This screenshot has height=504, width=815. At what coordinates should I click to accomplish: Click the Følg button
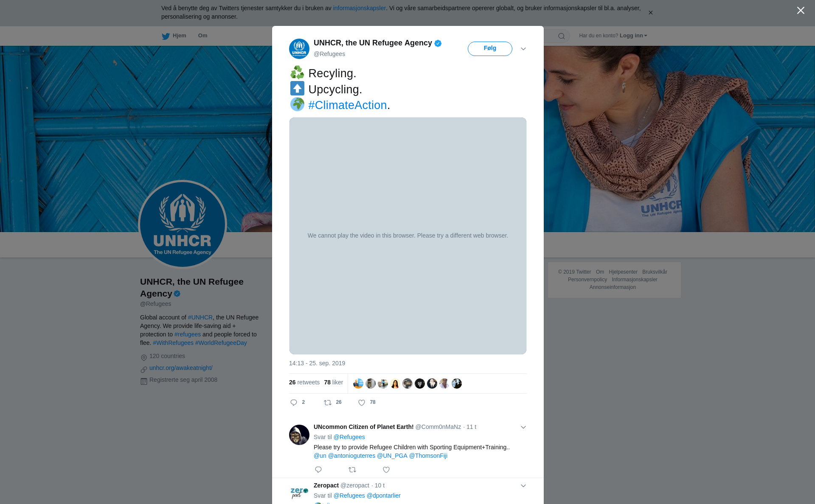tap(490, 48)
